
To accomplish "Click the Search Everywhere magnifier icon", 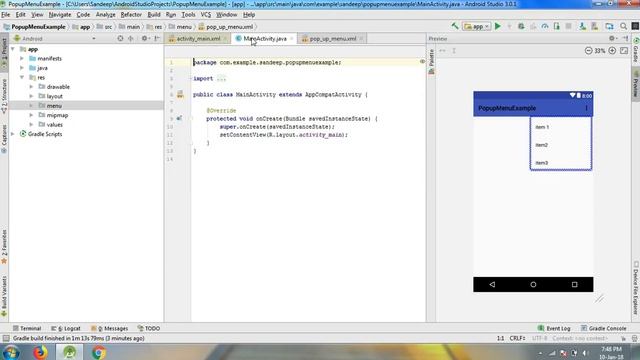I will coord(623,26).
